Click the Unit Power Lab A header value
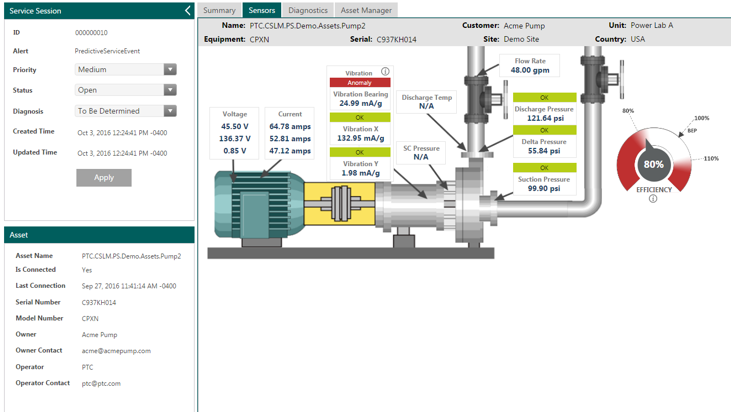Screen dimensions: 731x412 pyautogui.click(x=652, y=25)
